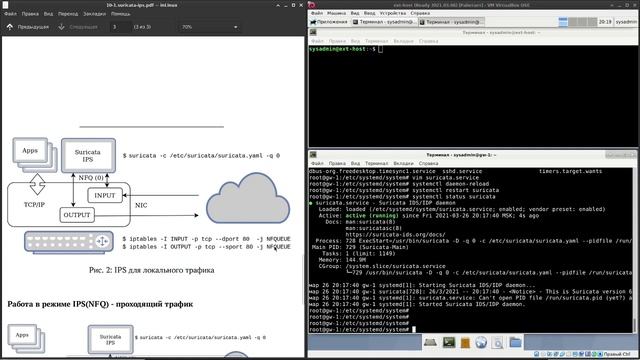Click suricata-ids.org docs URL in gw-1 terminal

pyautogui.click(x=395, y=235)
